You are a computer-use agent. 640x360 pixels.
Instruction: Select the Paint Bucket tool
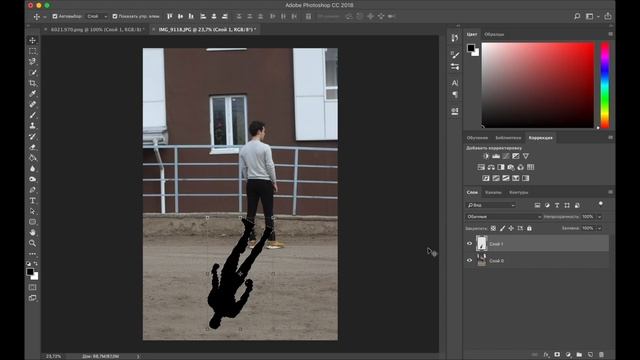32,158
